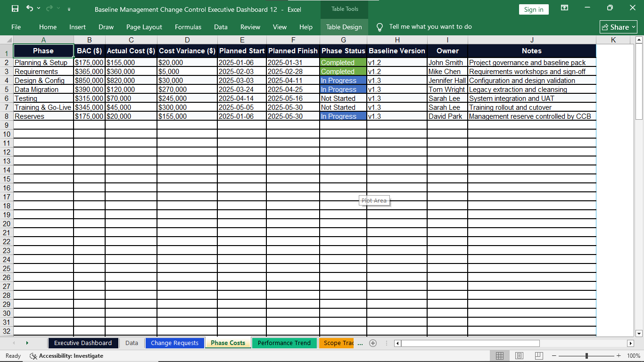Click the Ribbon Display Options icon
Screen dimensions: 644x362
point(564,8)
